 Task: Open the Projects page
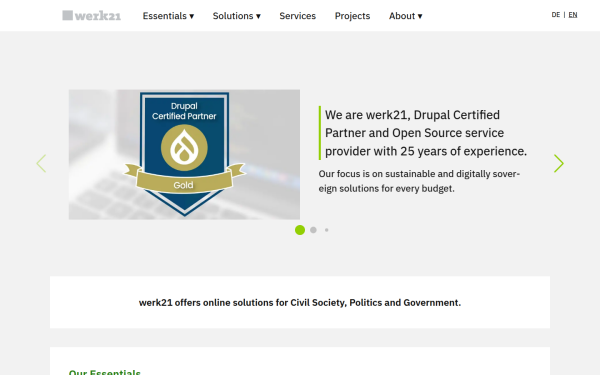pos(352,16)
